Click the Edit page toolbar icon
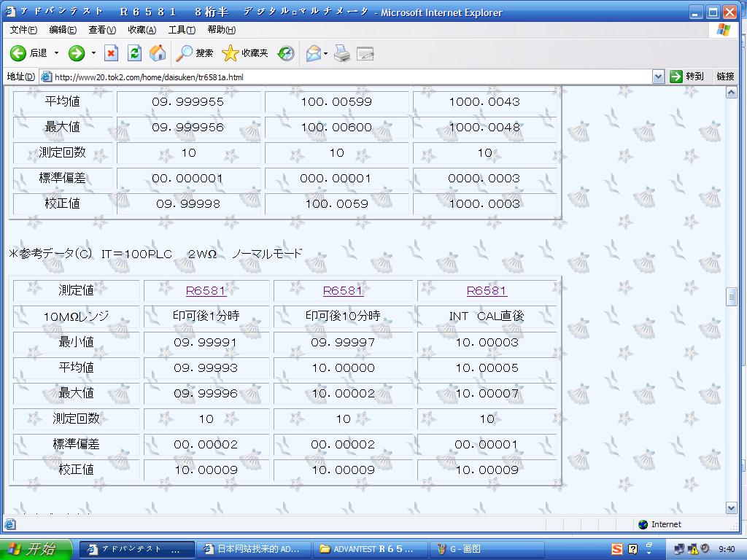Viewport: 747px width, 560px height. 365,53
